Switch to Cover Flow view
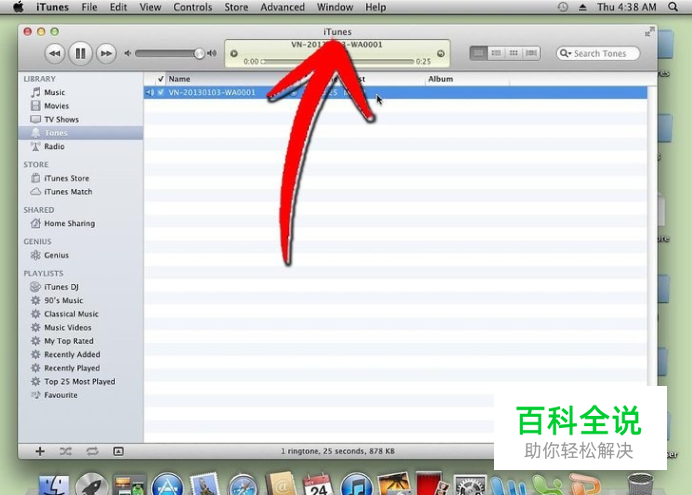The height and width of the screenshot is (495, 692). click(x=531, y=53)
